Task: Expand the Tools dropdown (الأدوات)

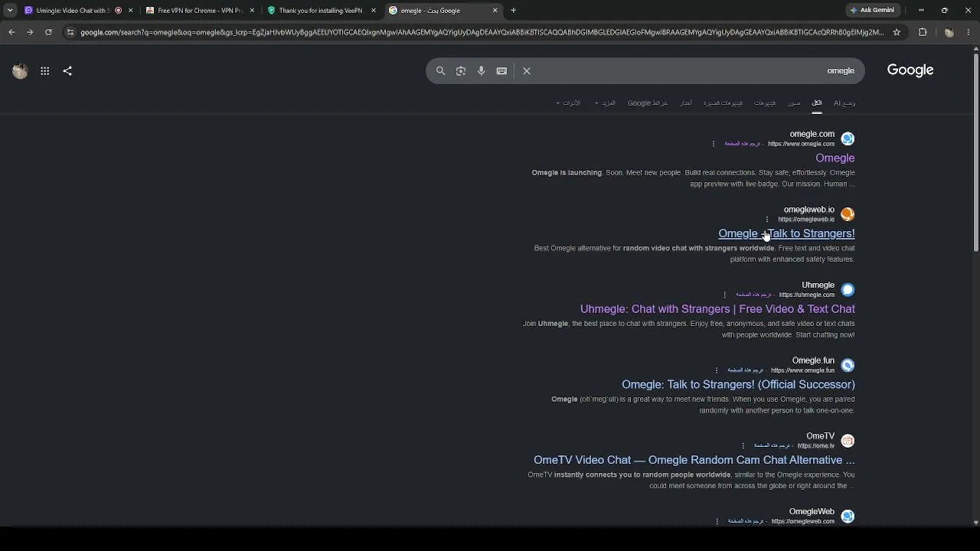Action: (568, 103)
